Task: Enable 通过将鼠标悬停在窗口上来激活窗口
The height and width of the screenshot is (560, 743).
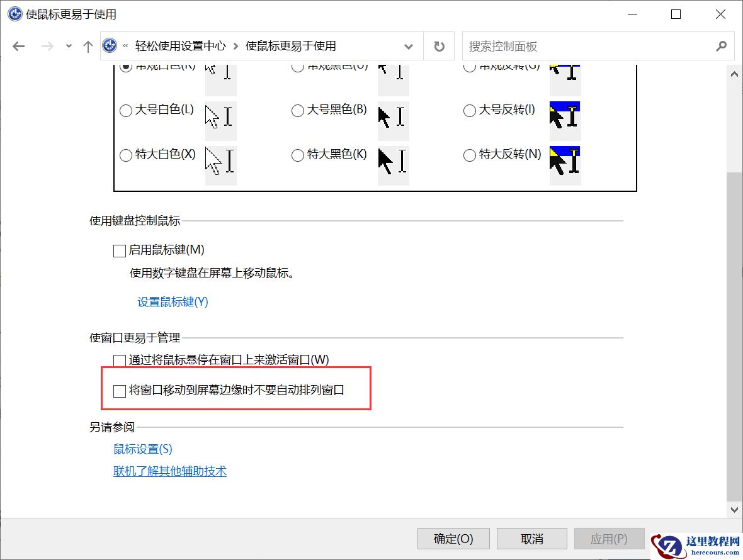Action: pos(119,359)
